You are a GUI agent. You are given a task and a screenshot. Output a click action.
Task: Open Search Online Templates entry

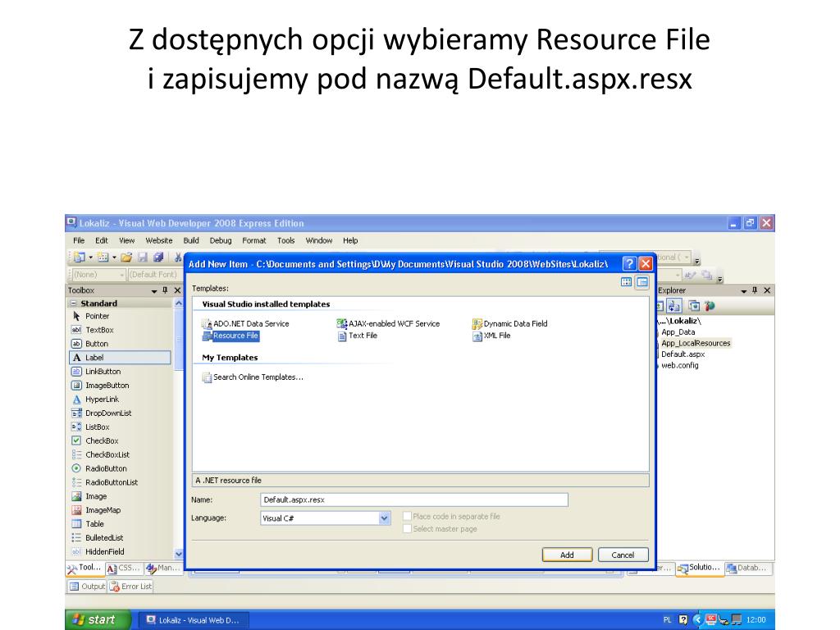[x=253, y=377]
